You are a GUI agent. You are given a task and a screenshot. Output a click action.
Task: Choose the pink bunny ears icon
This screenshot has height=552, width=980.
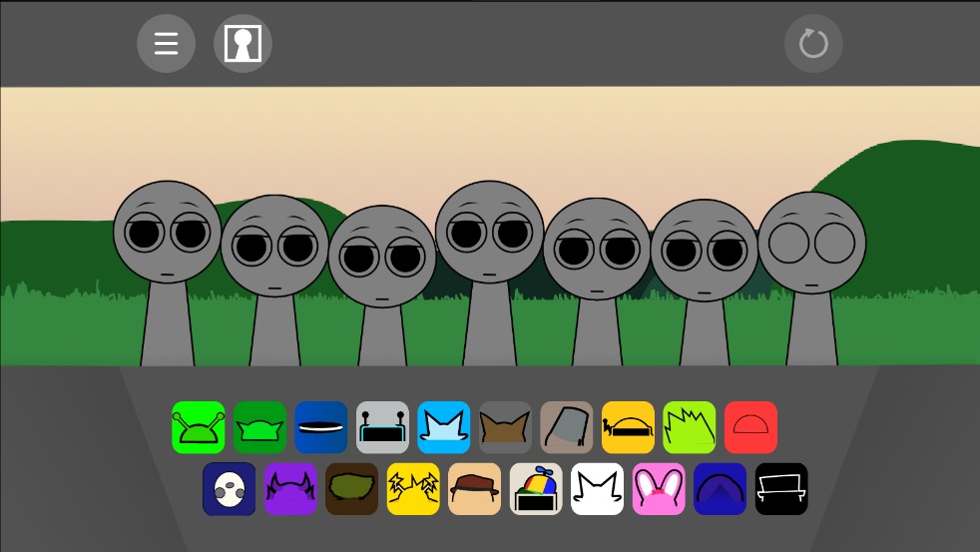pos(659,489)
